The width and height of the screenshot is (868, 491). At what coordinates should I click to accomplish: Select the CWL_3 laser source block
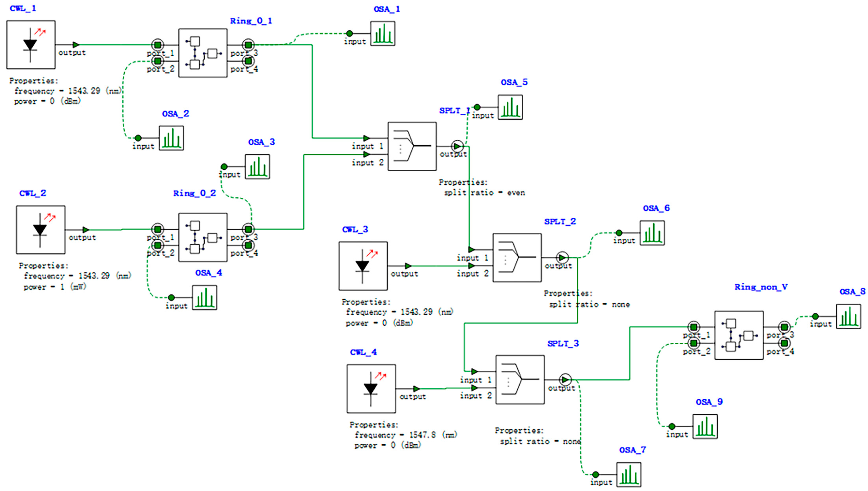coord(363,266)
